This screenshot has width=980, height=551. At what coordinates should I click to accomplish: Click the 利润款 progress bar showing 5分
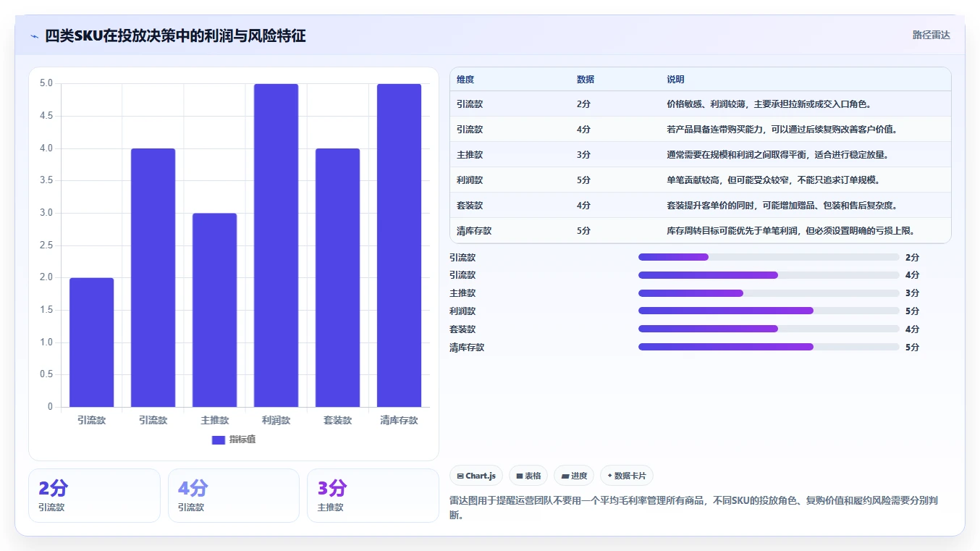coord(769,311)
